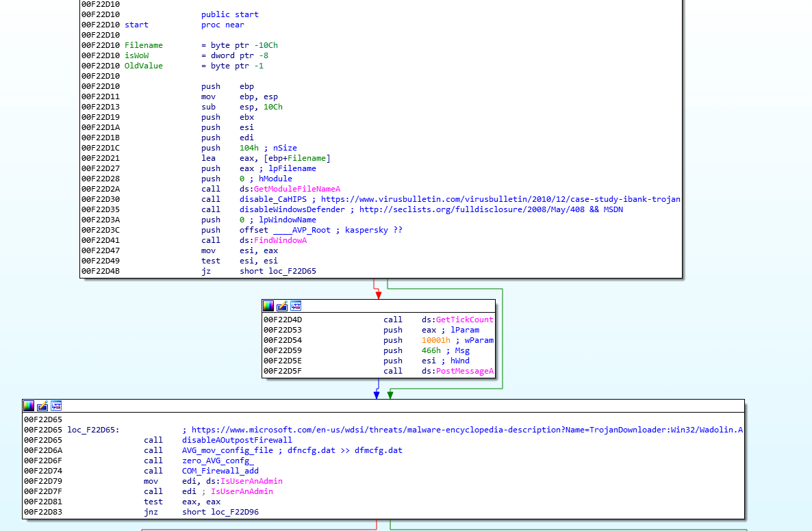The width and height of the screenshot is (812, 531).
Task: Click address 00F22D83 at jnz line
Action: [43, 512]
